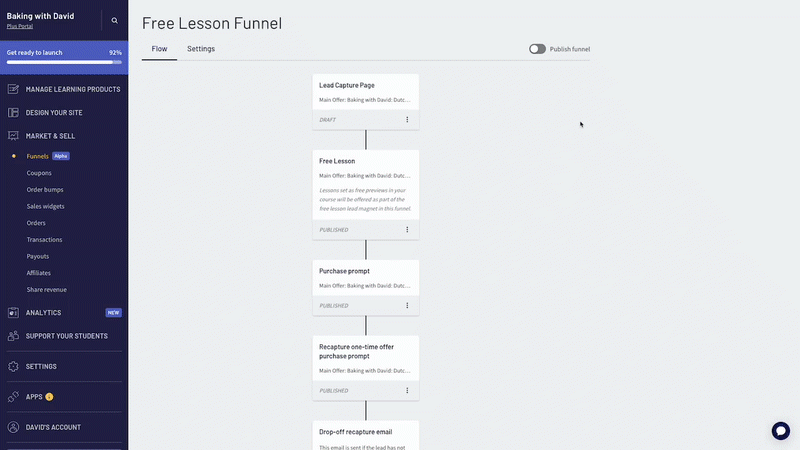Image resolution: width=800 pixels, height=450 pixels.
Task: Go to Funnels in sidebar
Action: (37, 156)
